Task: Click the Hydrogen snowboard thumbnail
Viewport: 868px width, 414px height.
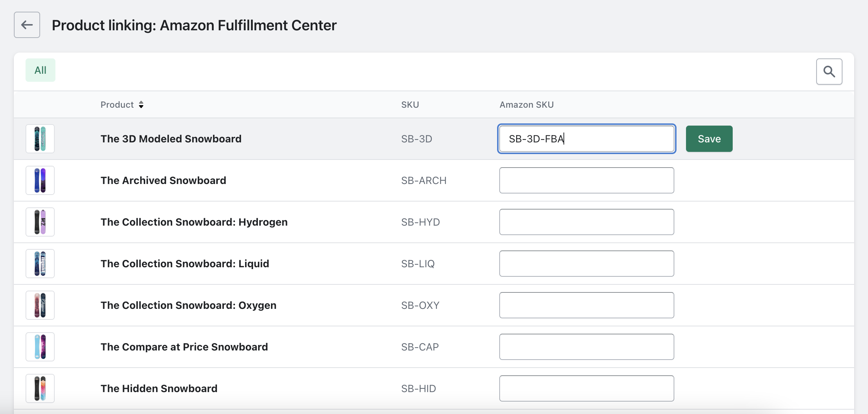Action: click(x=40, y=222)
